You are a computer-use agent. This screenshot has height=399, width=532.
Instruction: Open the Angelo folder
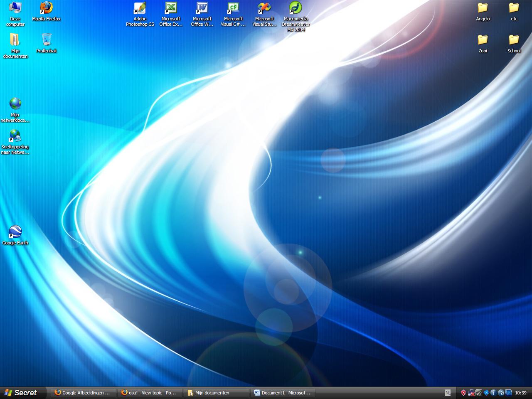483,11
